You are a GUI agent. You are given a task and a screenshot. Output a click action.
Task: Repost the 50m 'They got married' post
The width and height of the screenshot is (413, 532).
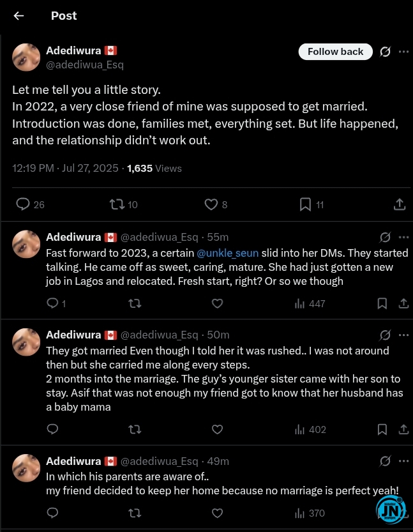[135, 430]
